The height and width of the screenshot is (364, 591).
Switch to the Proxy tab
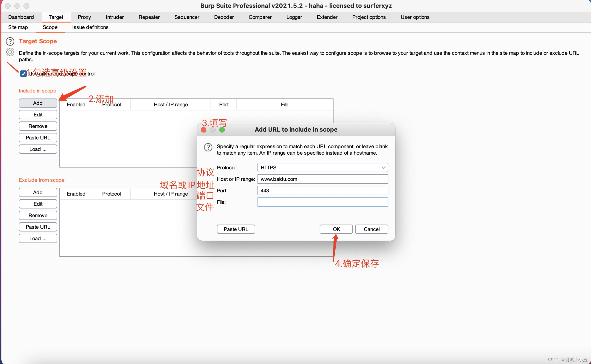tap(84, 17)
